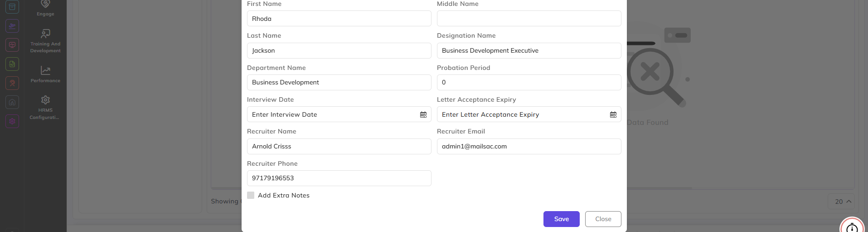Click the Close button in dialog
The image size is (868, 232).
coord(603,219)
